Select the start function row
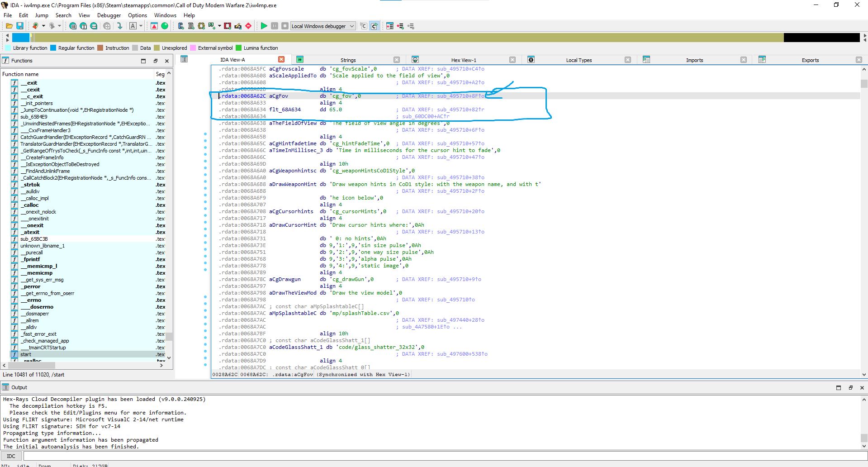The width and height of the screenshot is (868, 467). pyautogui.click(x=87, y=354)
